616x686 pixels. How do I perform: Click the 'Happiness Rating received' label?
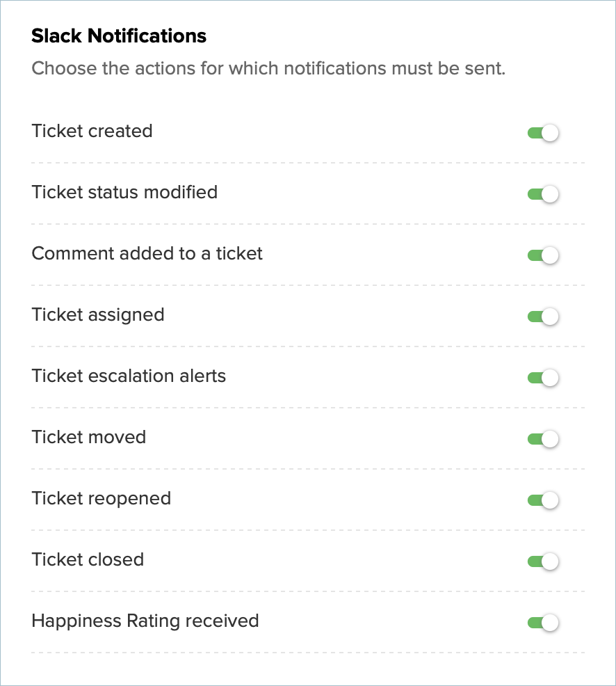click(145, 621)
